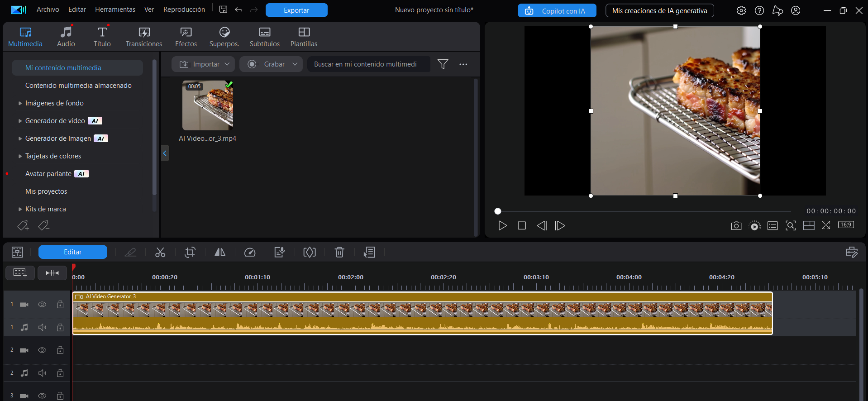The image size is (868, 401).
Task: Click the add tag icon
Action: tap(23, 225)
